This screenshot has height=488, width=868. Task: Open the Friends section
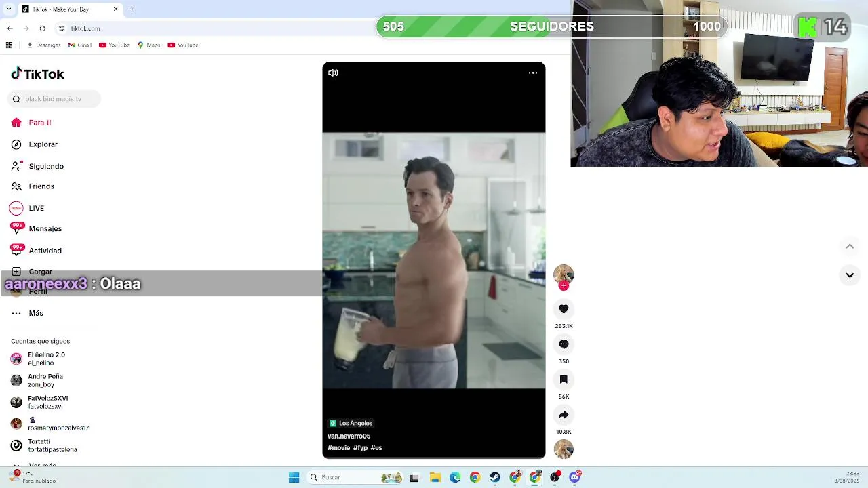33,186
